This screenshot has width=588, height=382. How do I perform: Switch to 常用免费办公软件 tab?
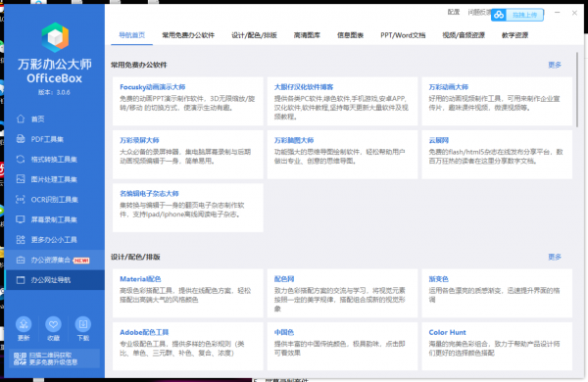[x=188, y=35]
